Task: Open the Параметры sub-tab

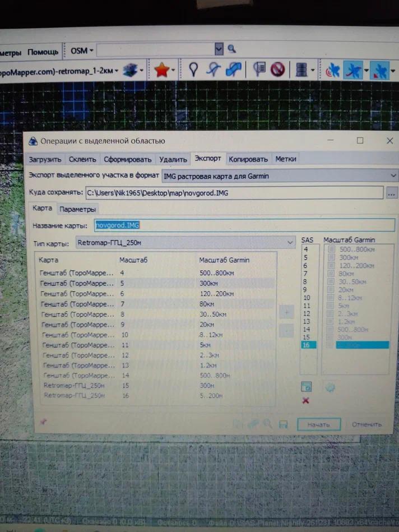Action: (77, 209)
